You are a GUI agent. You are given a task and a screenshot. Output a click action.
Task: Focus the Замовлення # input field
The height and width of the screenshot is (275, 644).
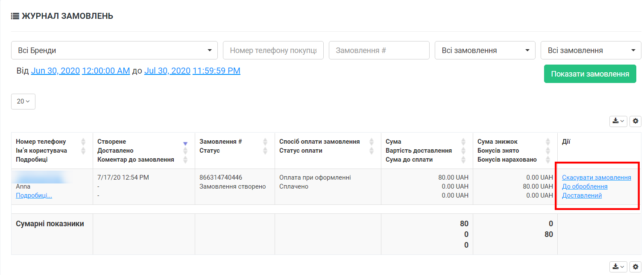tap(379, 50)
